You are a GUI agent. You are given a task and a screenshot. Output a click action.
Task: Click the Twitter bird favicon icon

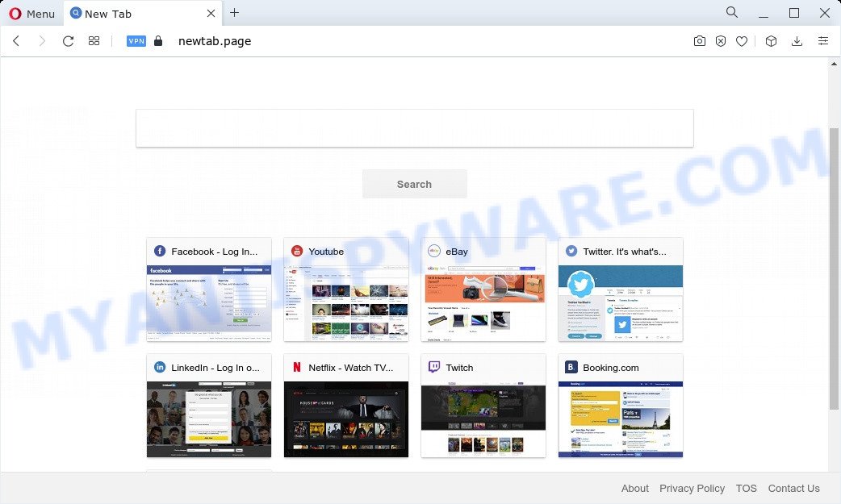[x=571, y=251]
